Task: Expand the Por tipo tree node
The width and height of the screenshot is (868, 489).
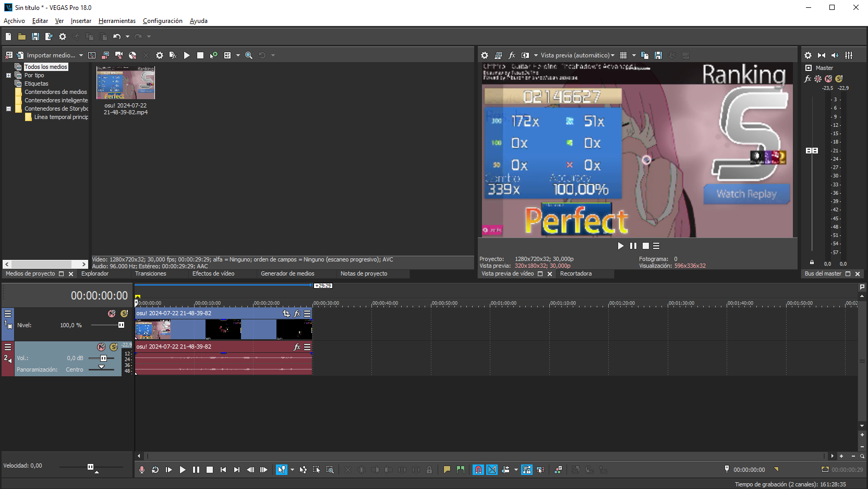Action: pos(8,75)
